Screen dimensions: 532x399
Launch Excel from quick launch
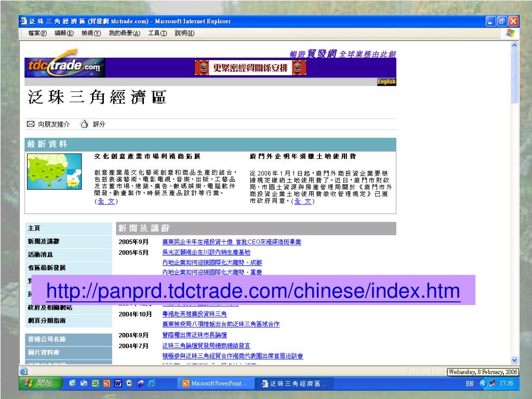96,383
